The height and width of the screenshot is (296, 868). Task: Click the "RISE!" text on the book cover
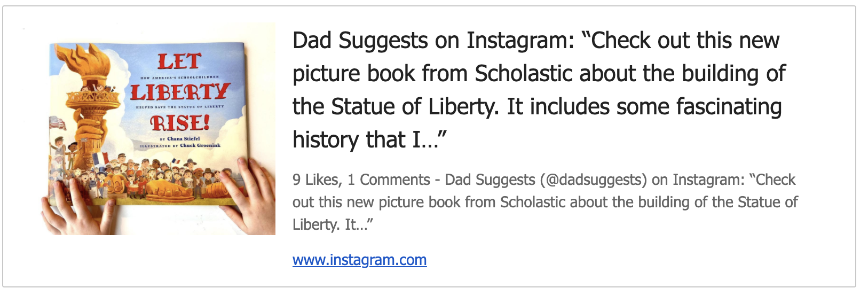coord(180,123)
